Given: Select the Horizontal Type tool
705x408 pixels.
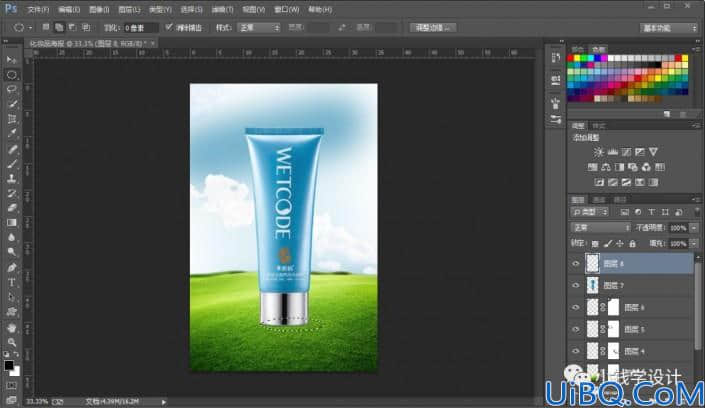Looking at the screenshot, I should (x=12, y=282).
